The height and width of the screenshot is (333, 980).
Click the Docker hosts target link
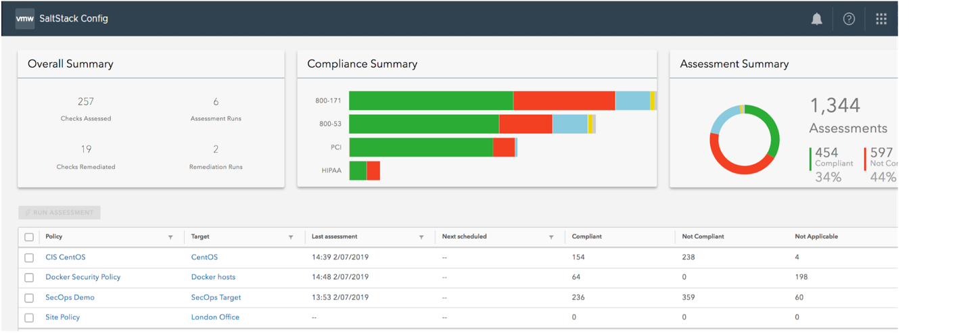[x=213, y=277]
